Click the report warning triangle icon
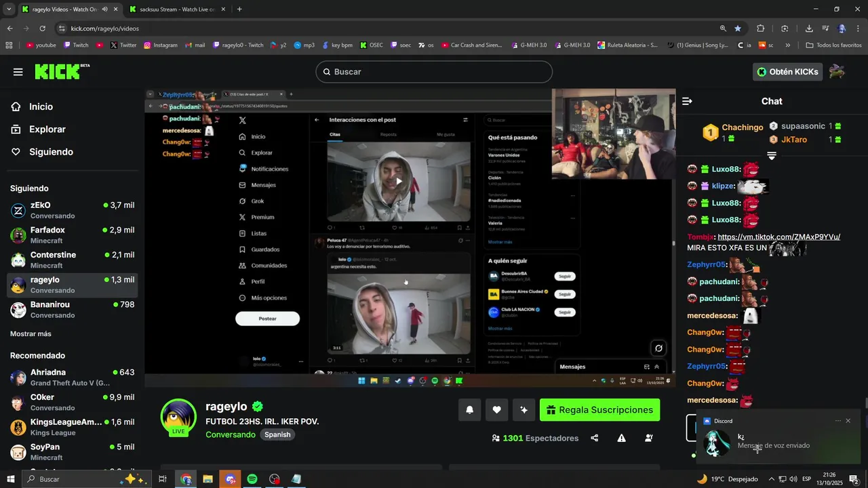The image size is (868, 488). (x=622, y=438)
